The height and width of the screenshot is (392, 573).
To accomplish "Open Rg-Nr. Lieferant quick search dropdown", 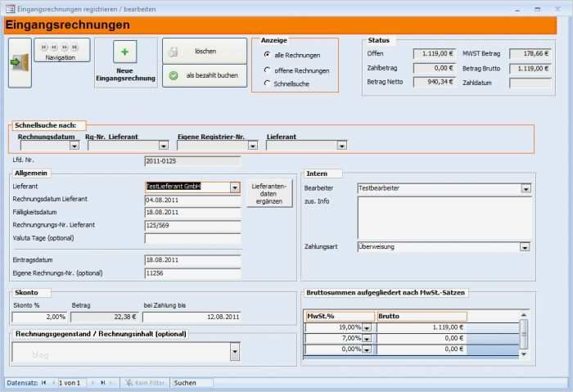I will pos(164,146).
